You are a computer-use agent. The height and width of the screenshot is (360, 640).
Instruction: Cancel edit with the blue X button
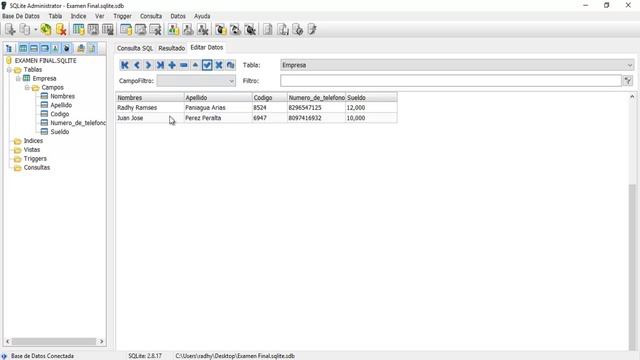219,65
